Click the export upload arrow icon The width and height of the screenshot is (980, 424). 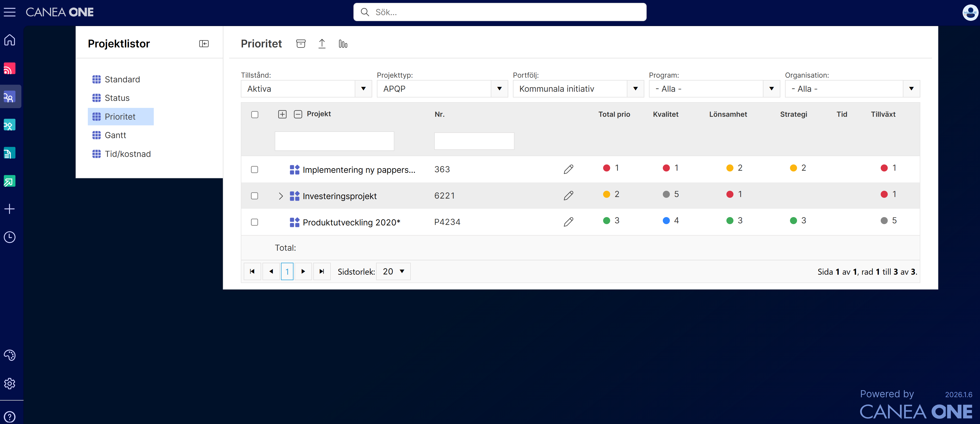(x=322, y=44)
